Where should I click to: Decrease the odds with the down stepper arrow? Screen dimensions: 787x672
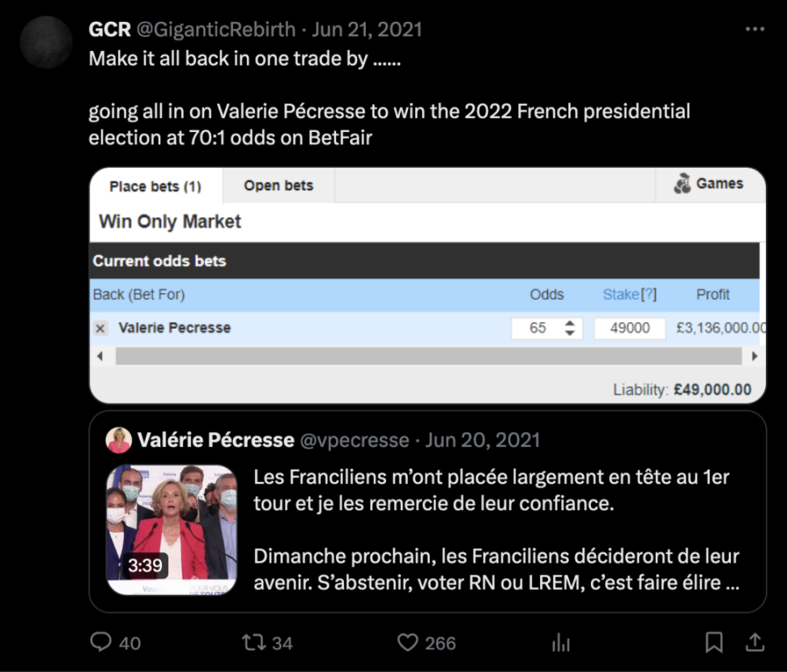click(572, 332)
